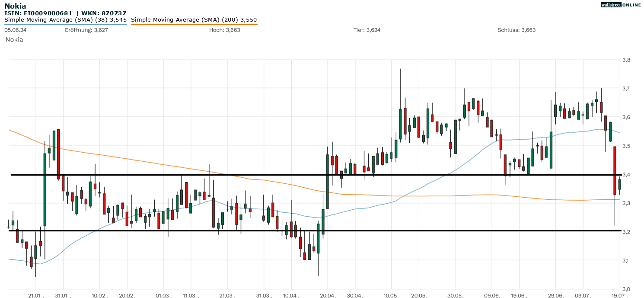Click the 3,6 price axis label
644x298 pixels.
pyautogui.click(x=625, y=117)
